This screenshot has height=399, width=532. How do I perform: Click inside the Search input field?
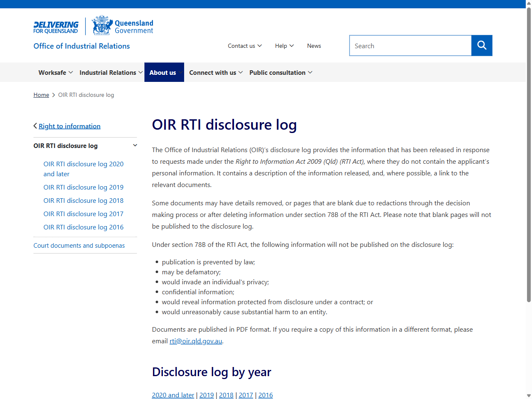point(410,45)
